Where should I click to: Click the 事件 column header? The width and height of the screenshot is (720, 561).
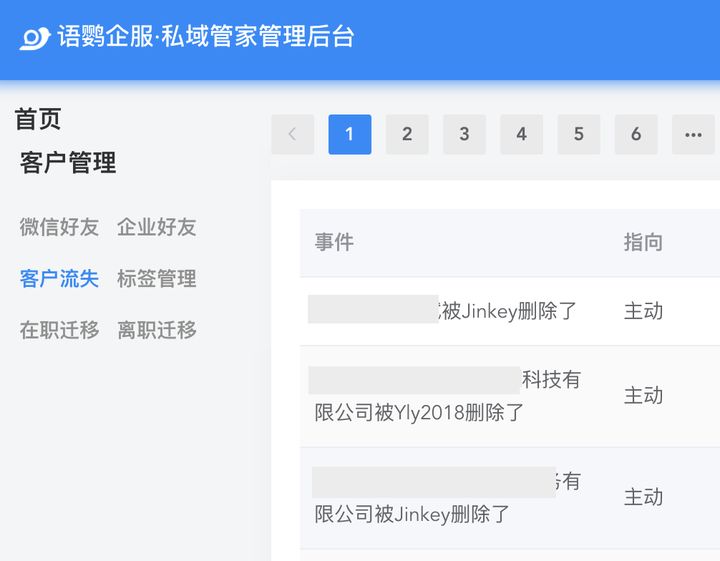tap(334, 243)
